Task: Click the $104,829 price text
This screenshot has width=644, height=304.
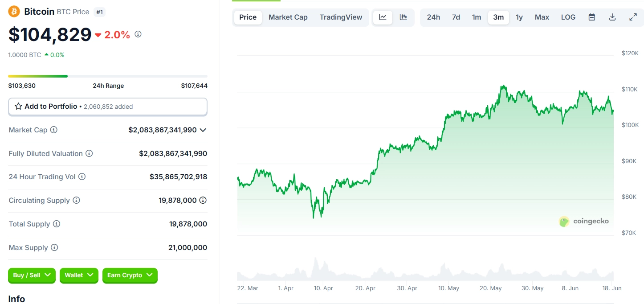Action: click(50, 34)
